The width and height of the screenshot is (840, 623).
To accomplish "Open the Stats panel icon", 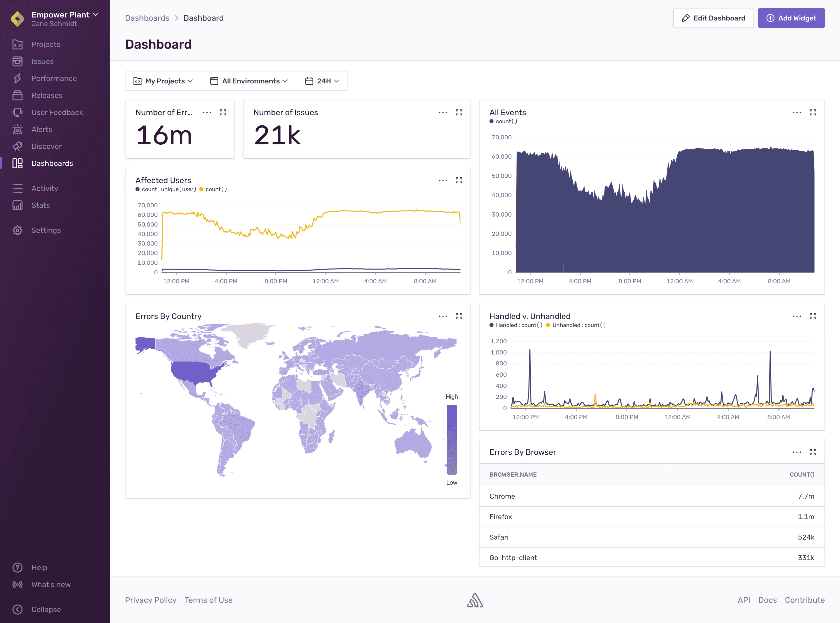I will tap(17, 205).
